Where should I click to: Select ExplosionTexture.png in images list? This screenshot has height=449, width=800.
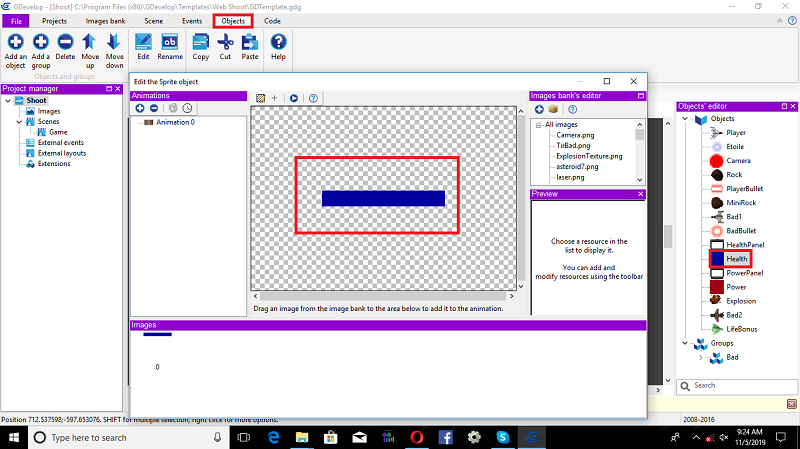coord(589,156)
